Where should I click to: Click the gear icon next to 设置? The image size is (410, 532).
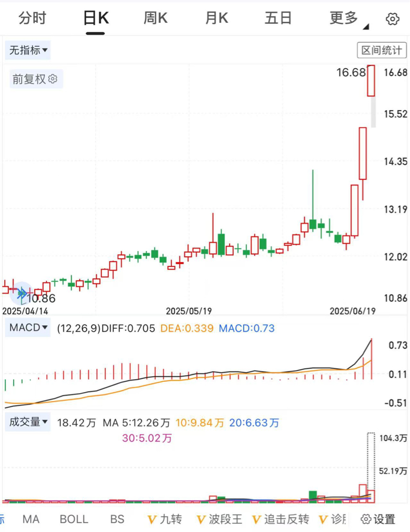(x=365, y=519)
